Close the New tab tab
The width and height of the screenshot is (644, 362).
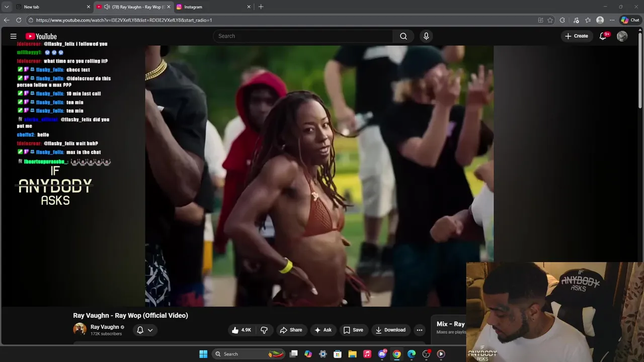pyautogui.click(x=89, y=7)
